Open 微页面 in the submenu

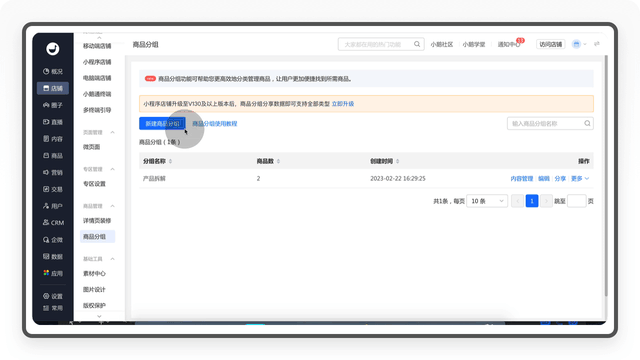pos(91,147)
